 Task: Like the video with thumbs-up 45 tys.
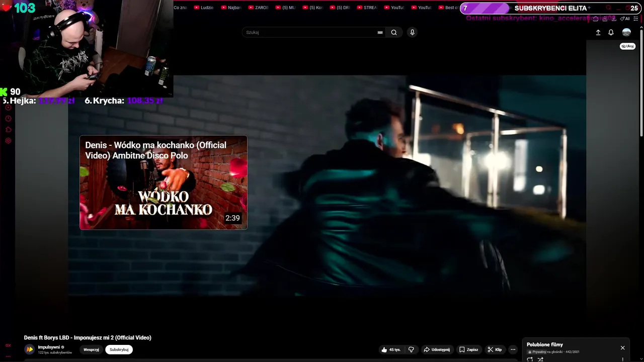click(391, 349)
